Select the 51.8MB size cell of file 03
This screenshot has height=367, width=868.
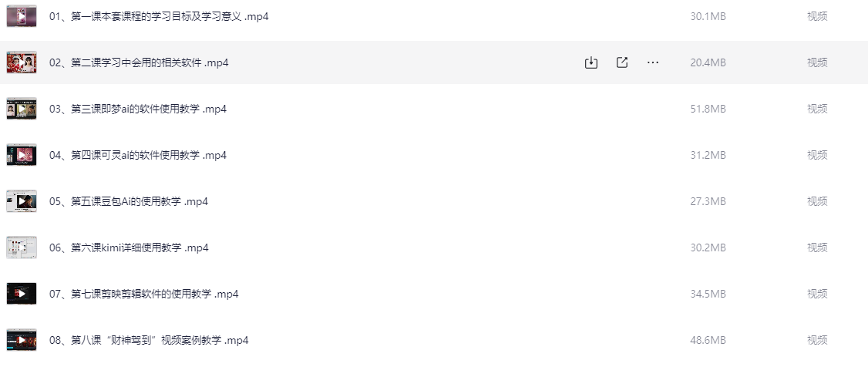[x=708, y=109]
